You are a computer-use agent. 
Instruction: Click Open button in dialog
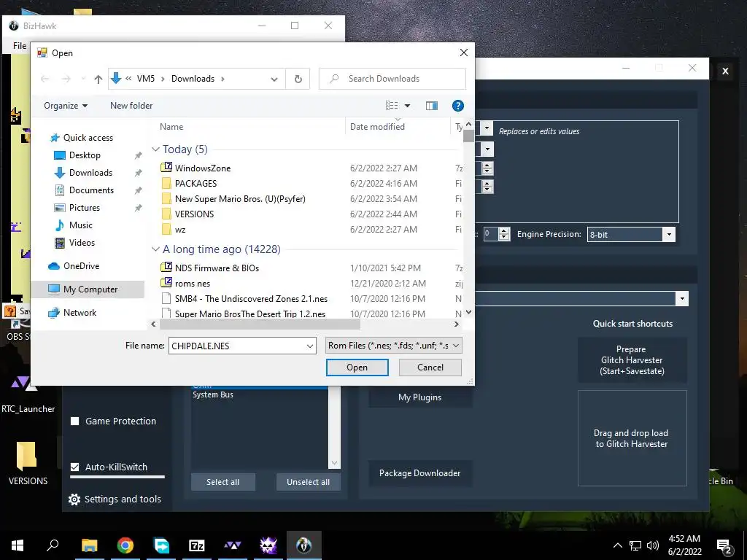[x=357, y=367]
